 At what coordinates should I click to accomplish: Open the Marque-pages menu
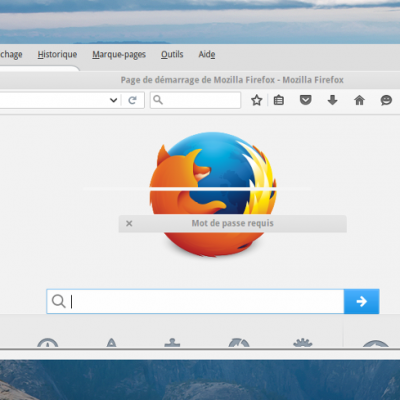(119, 55)
